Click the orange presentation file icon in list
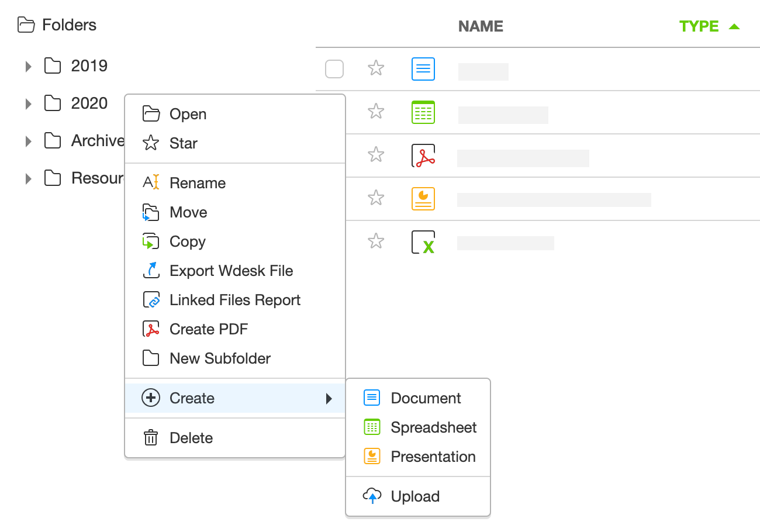Viewport: 760px width, 532px height. [x=423, y=199]
